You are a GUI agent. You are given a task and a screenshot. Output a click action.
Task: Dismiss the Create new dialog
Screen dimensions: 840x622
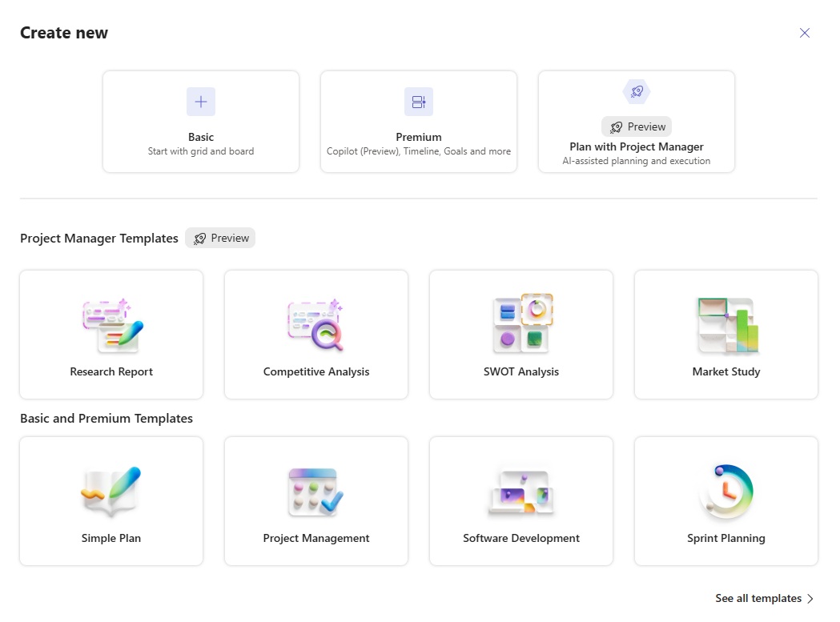click(x=804, y=33)
